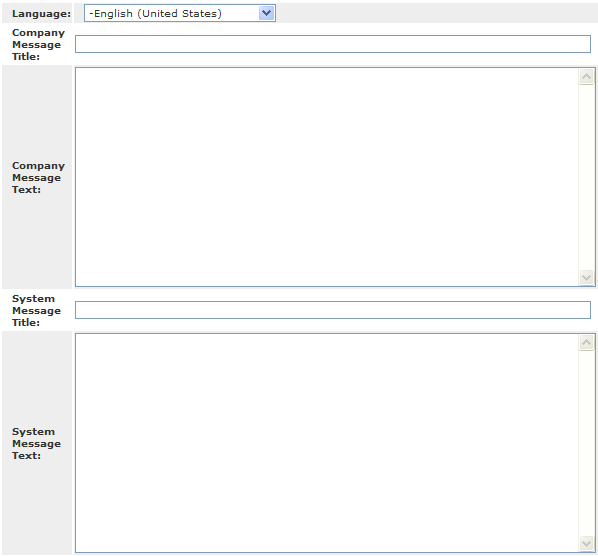Click the Language: label
The height and width of the screenshot is (556, 598).
(41, 14)
